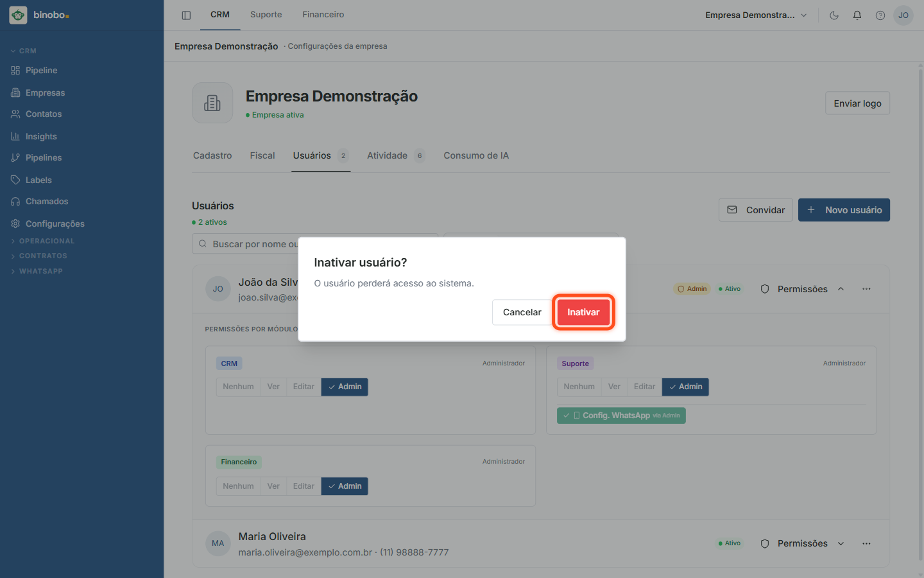Switch to the Suporte top tab
Screen dimensions: 924x578
[x=266, y=15]
